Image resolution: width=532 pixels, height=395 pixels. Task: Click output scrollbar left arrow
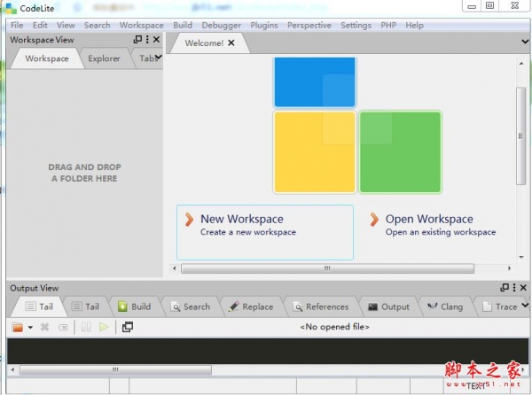tap(13, 369)
